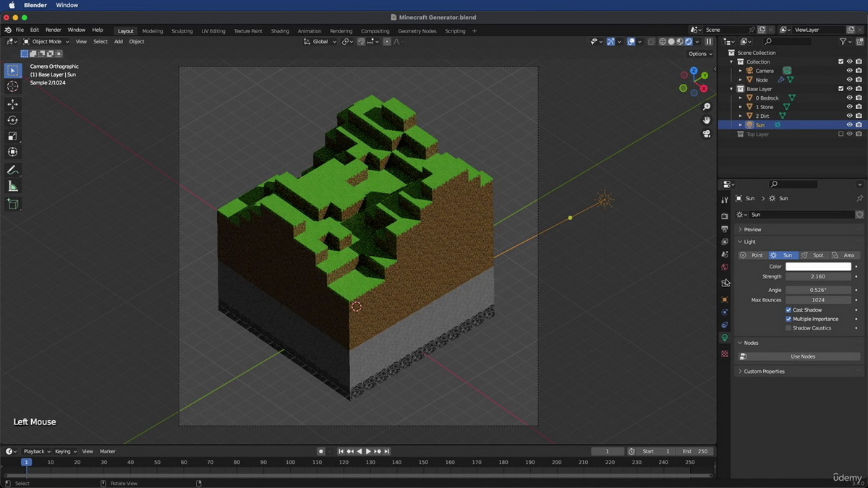Click the Z axis on navigation gizmo
The width and height of the screenshot is (868, 488).
point(694,72)
